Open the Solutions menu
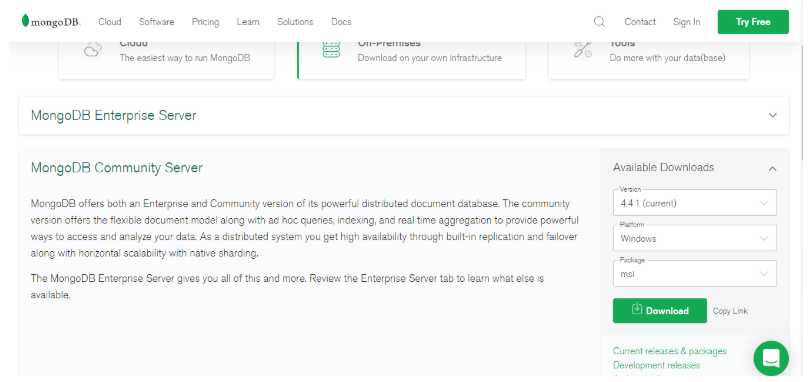This screenshot has width=811, height=382. [x=295, y=22]
